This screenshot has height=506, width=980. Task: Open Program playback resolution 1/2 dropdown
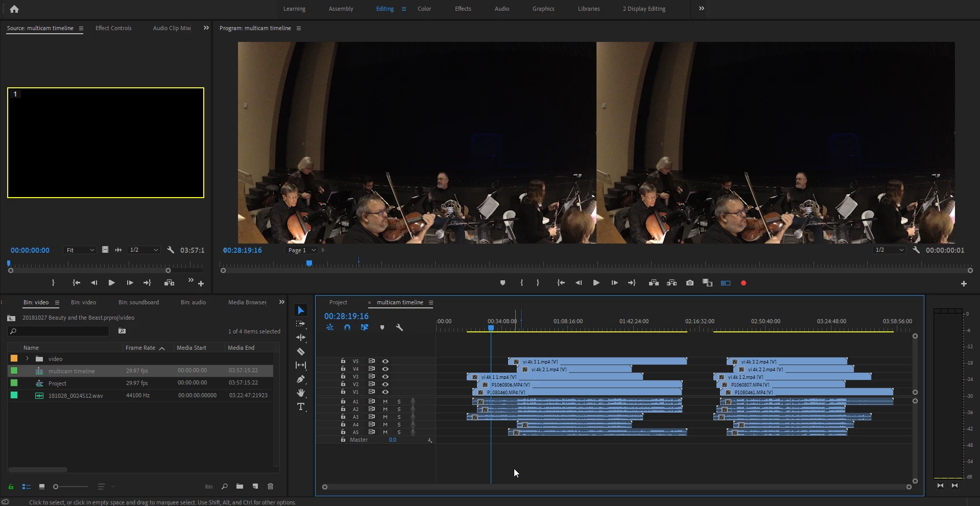889,250
